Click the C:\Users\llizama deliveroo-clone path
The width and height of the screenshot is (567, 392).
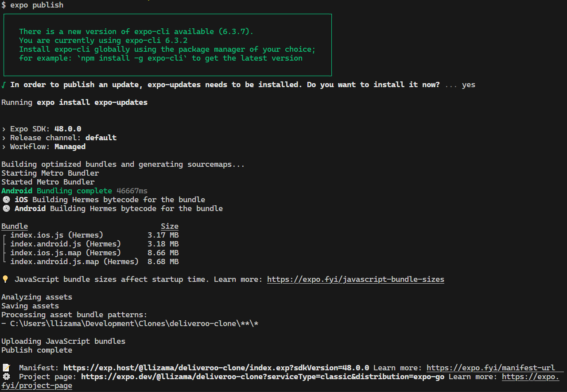click(134, 323)
